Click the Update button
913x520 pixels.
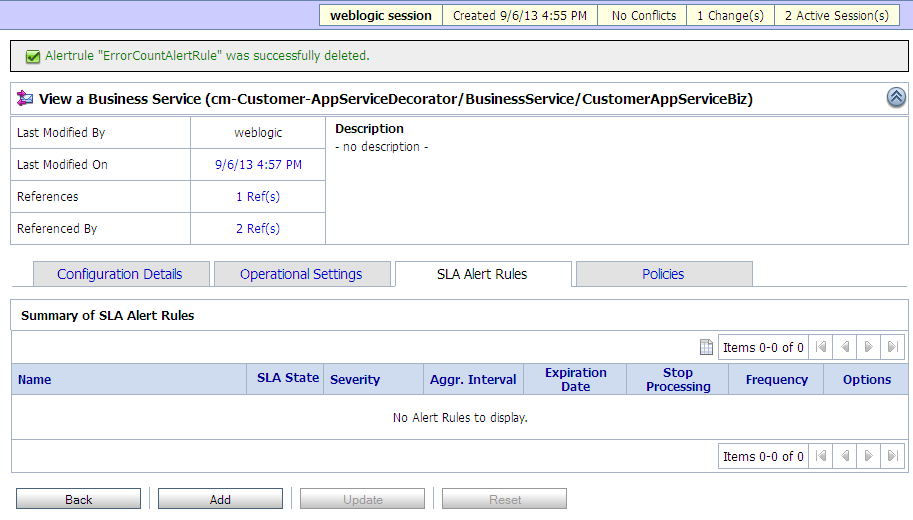[362, 499]
